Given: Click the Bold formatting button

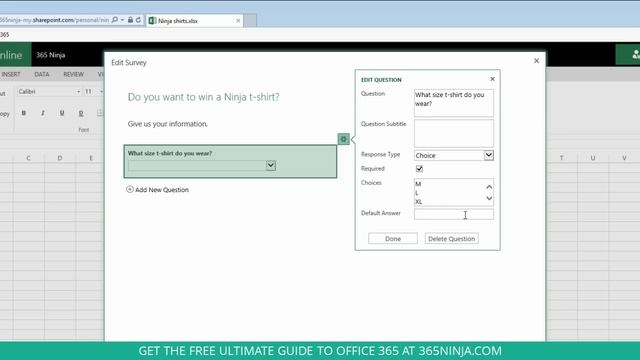Looking at the screenshot, I should tap(24, 113).
